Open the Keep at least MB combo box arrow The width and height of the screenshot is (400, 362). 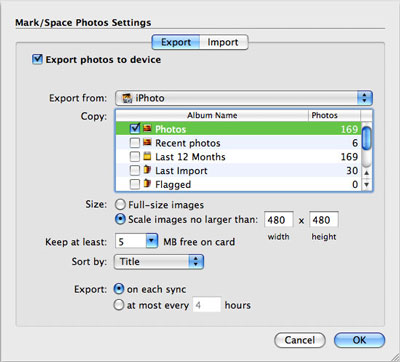click(x=152, y=241)
